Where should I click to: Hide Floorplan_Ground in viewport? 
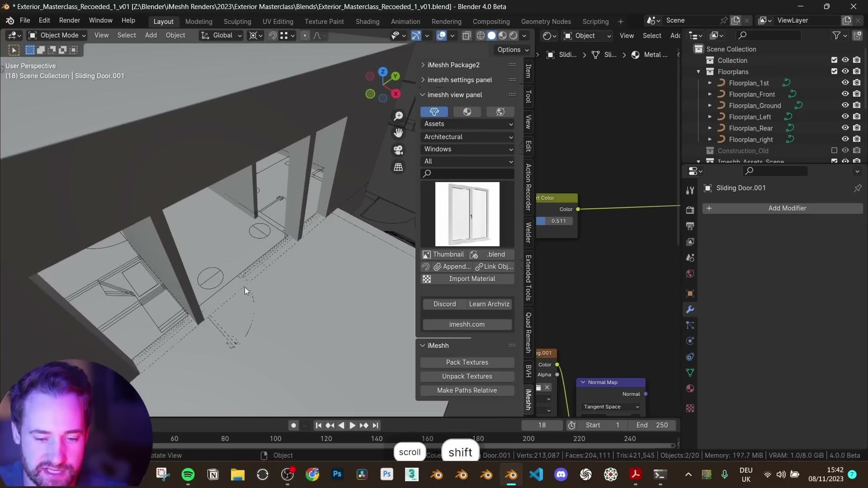click(x=845, y=105)
